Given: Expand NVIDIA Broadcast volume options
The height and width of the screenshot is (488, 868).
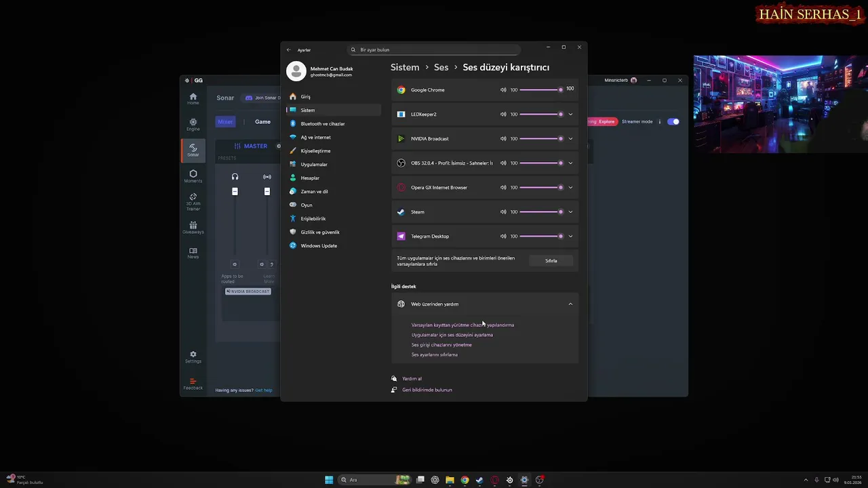Looking at the screenshot, I should (570, 138).
